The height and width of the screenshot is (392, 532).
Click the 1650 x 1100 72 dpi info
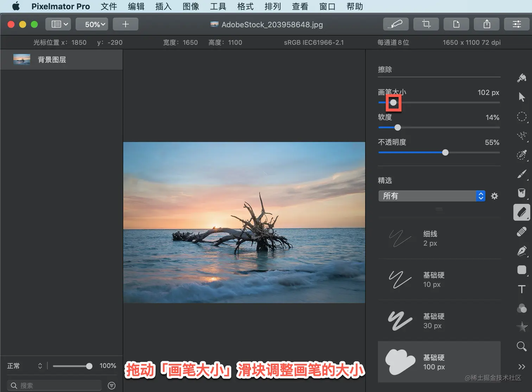pyautogui.click(x=471, y=43)
